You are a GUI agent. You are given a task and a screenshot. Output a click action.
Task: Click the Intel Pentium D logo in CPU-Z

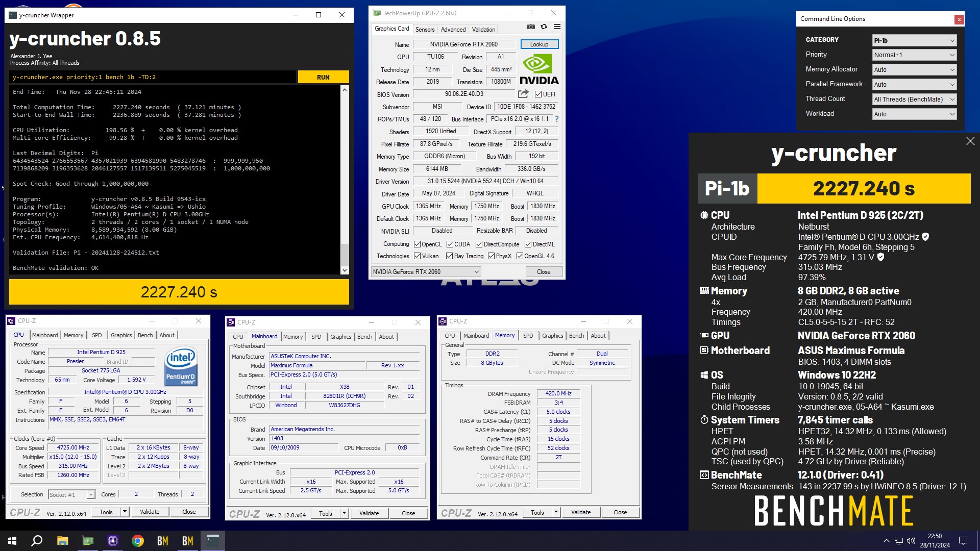tap(181, 366)
